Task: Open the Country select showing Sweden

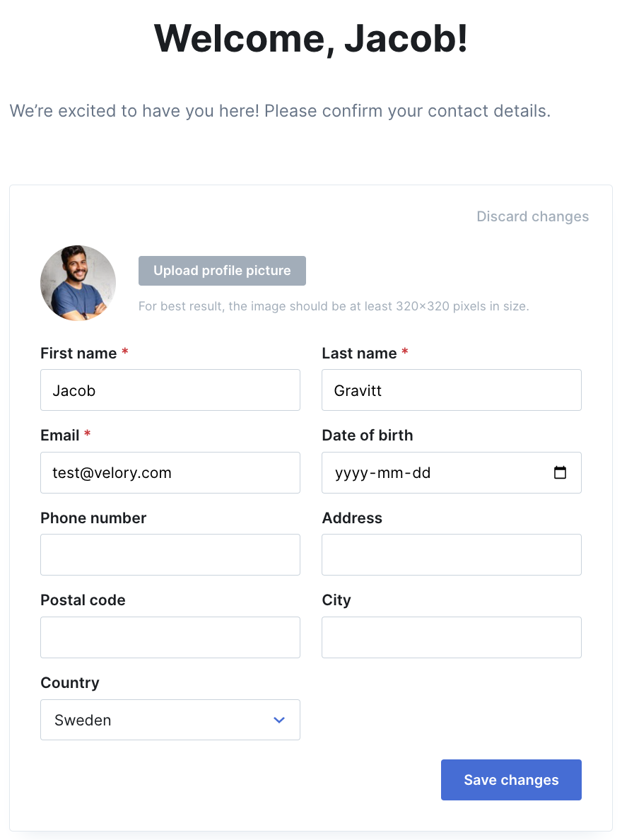Action: pyautogui.click(x=170, y=720)
